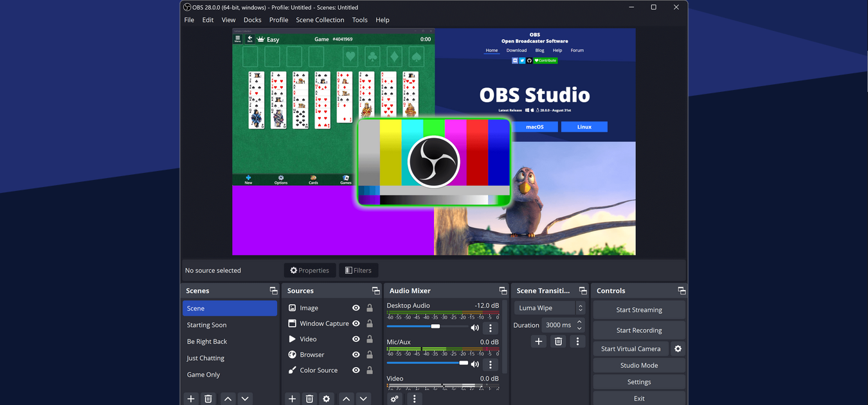Open the View menu

228,20
